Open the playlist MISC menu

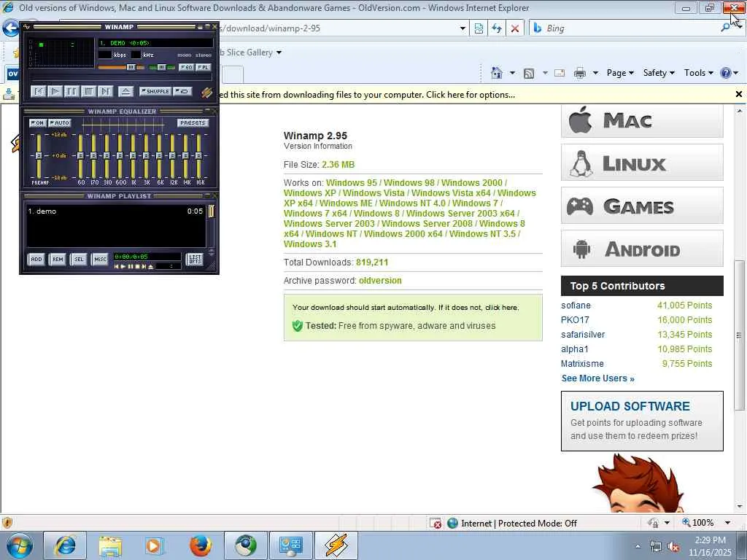pos(100,259)
